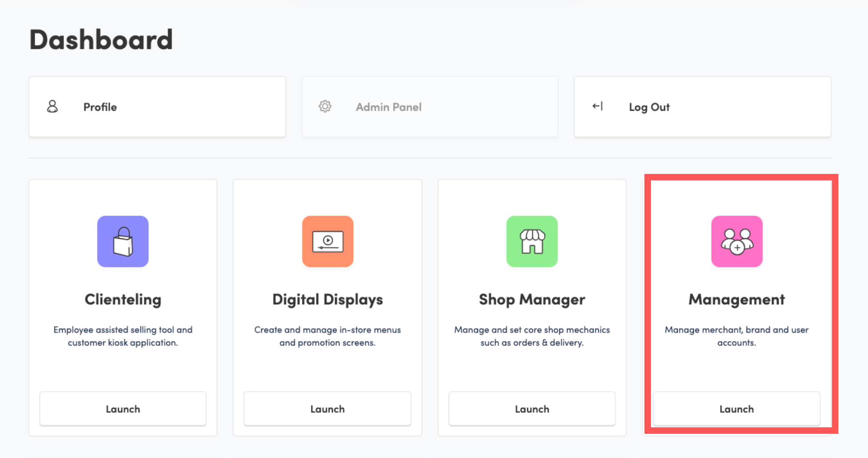868x458 pixels.
Task: Click the Clienteling card title
Action: [x=123, y=300]
